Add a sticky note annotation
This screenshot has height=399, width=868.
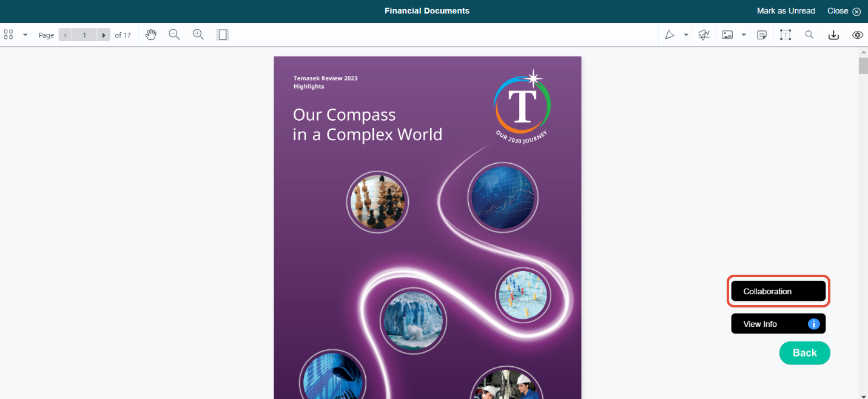click(x=762, y=35)
